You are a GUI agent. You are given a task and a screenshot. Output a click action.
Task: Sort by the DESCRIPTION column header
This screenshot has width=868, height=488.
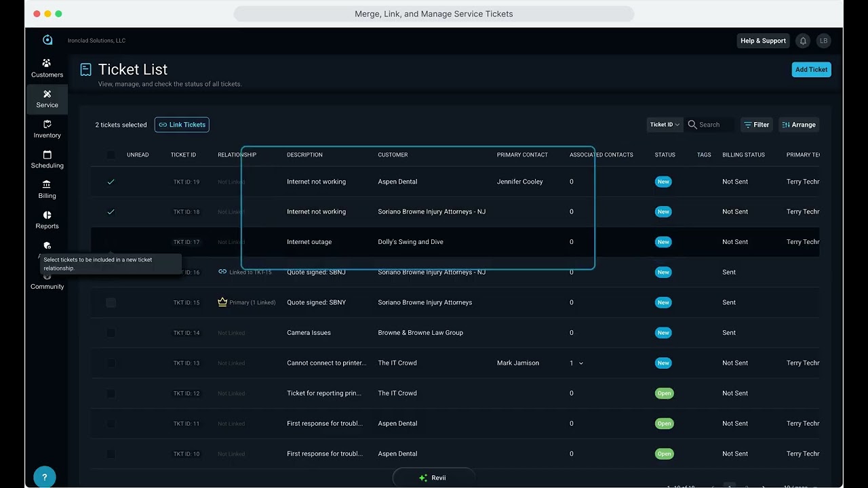tap(304, 155)
